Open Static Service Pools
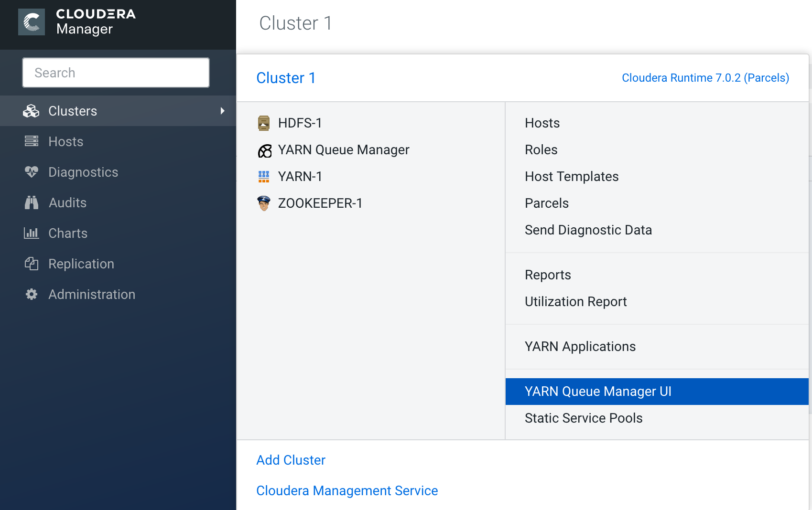 tap(584, 418)
